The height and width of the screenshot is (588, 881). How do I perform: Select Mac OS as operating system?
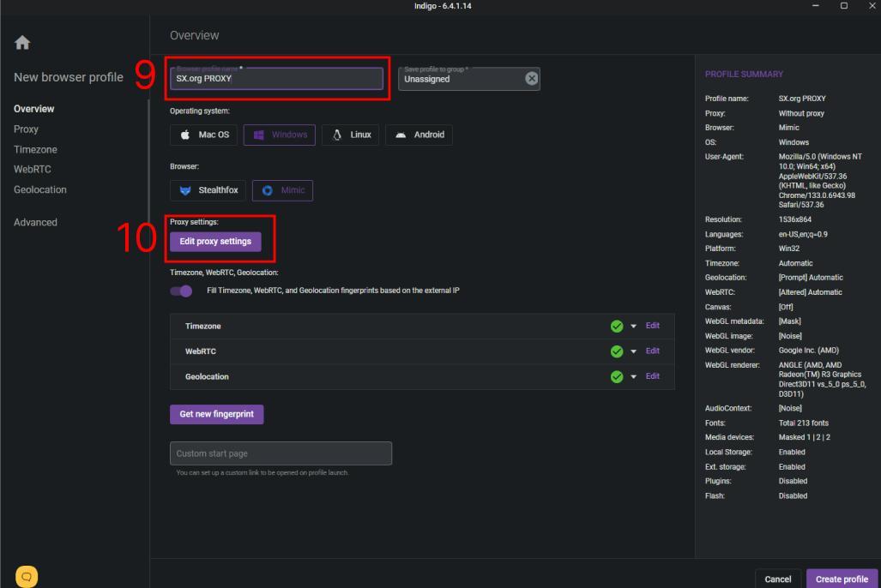(x=204, y=135)
